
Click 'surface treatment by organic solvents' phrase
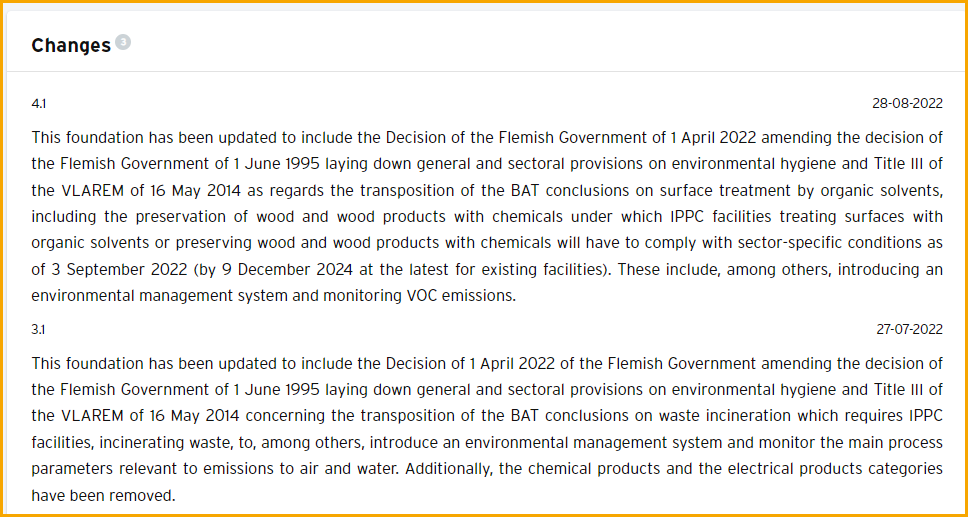tap(824, 190)
